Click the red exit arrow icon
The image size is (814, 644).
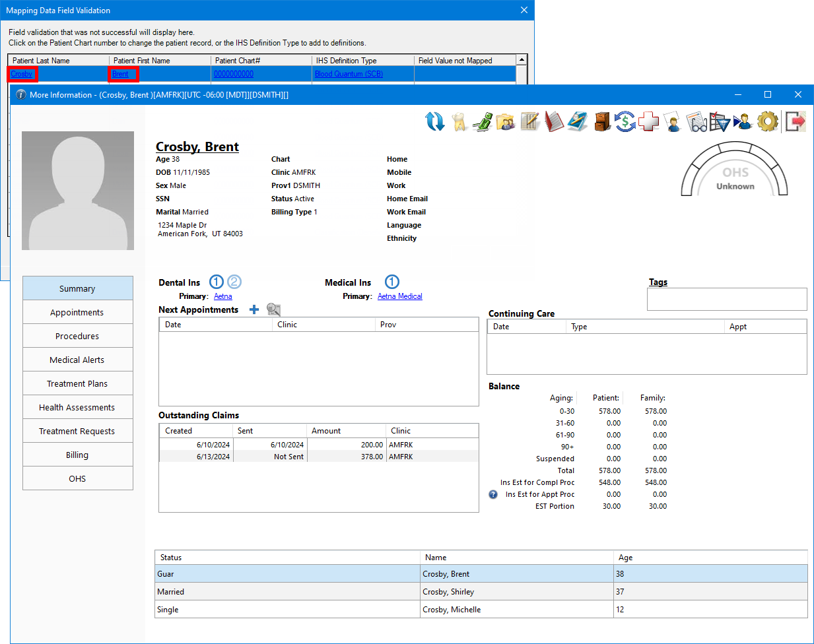(x=796, y=121)
